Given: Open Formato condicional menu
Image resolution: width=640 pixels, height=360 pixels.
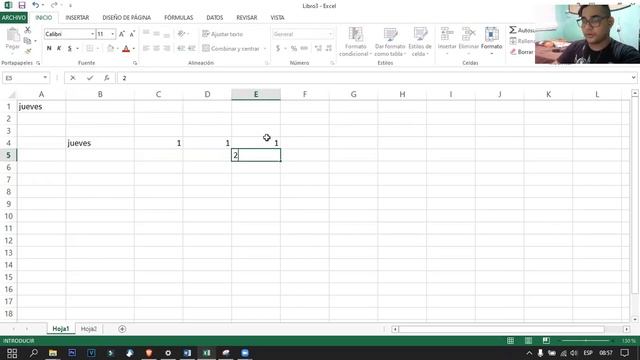Looking at the screenshot, I should click(355, 42).
